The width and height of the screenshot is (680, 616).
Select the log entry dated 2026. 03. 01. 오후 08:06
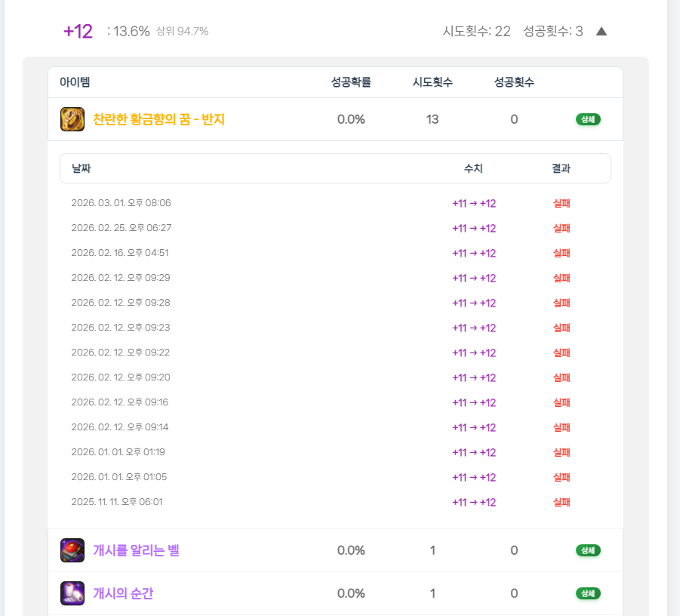coord(121,203)
